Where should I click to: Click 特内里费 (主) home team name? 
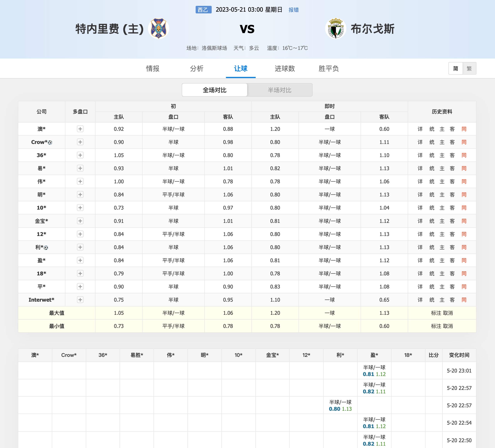109,29
